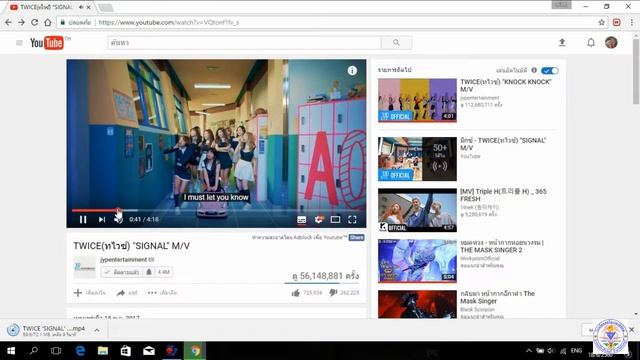640x360 pixels.
Task: Toggle the channel notification bell
Action: coord(149,272)
